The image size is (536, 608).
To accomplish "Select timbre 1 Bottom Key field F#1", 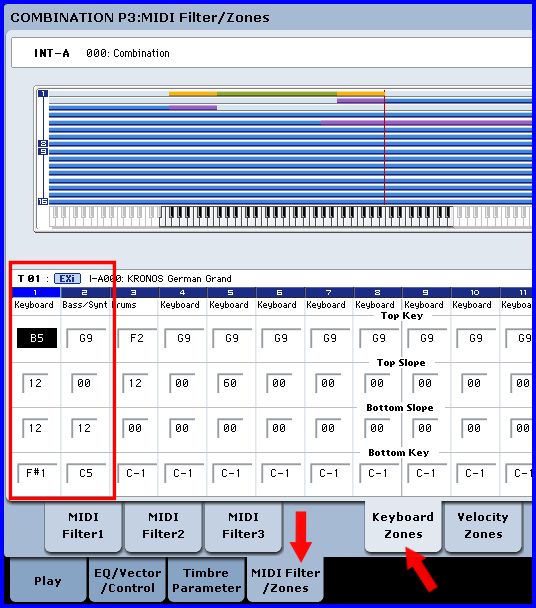I will point(37,473).
